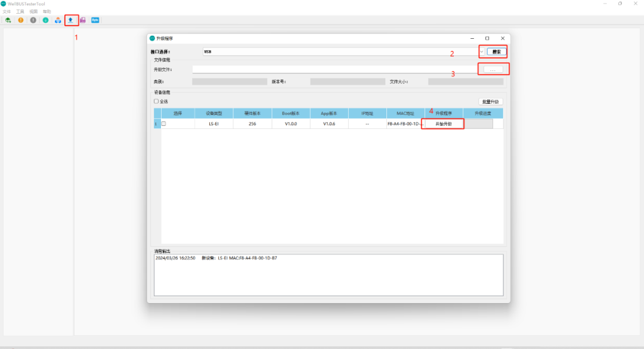
Task: Select the IP address -- cell
Action: pos(367,123)
